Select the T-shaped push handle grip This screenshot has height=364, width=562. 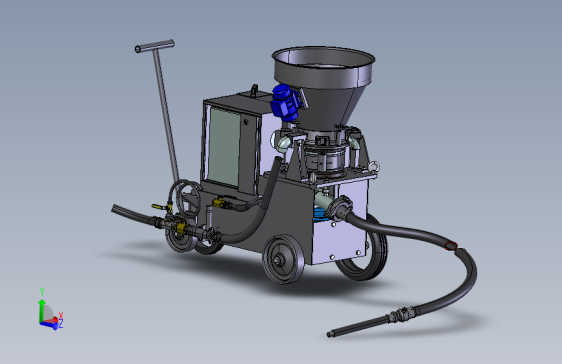154,46
